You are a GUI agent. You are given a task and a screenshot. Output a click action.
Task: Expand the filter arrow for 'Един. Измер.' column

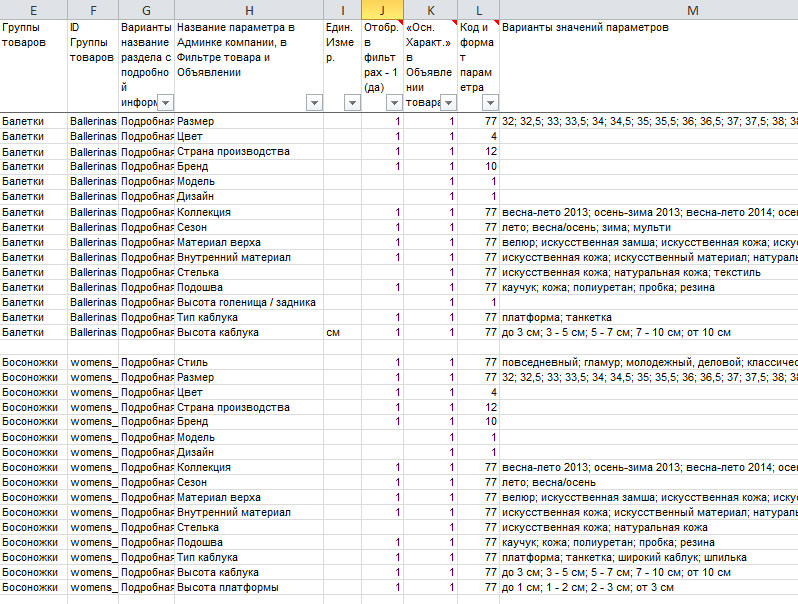tap(351, 103)
